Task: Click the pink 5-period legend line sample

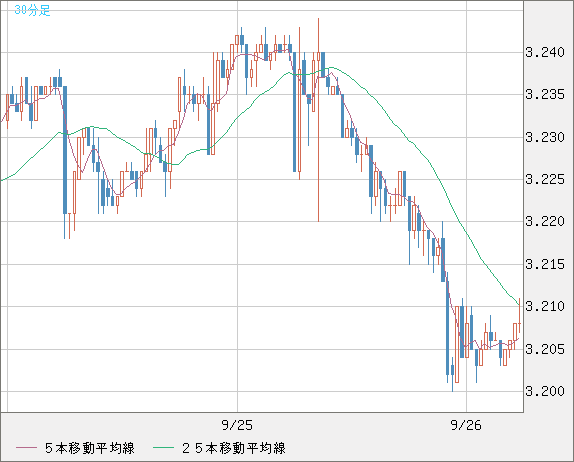Action: (26, 448)
